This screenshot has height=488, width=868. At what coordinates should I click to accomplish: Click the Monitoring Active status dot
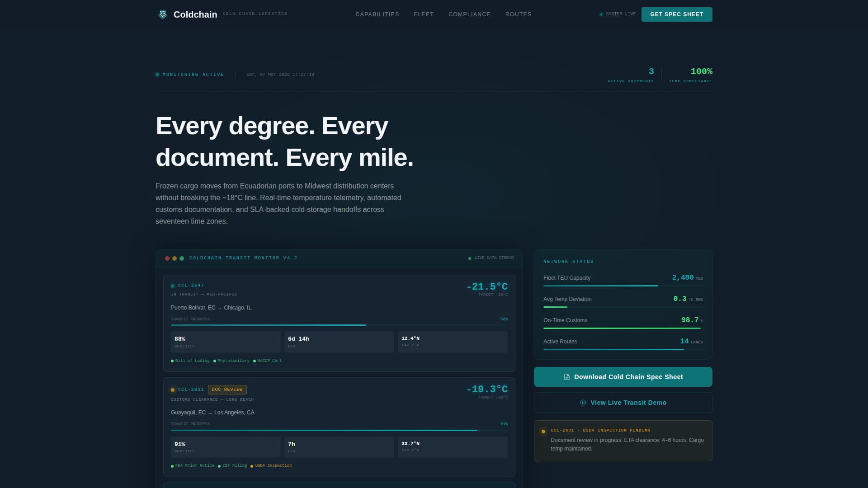[x=157, y=75]
